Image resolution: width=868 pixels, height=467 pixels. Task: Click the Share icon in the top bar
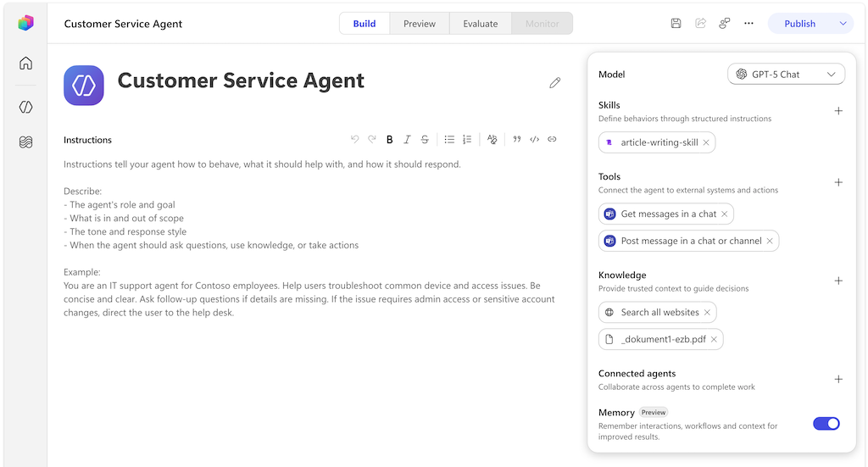[x=700, y=23]
